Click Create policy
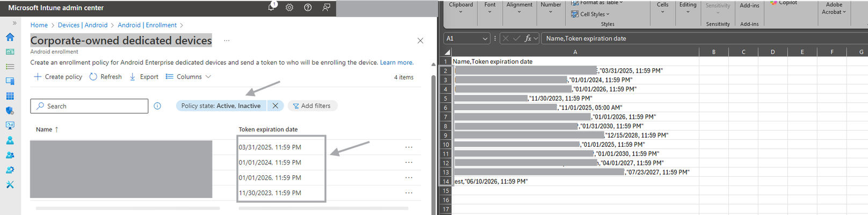This screenshot has height=215, width=868. tap(58, 77)
